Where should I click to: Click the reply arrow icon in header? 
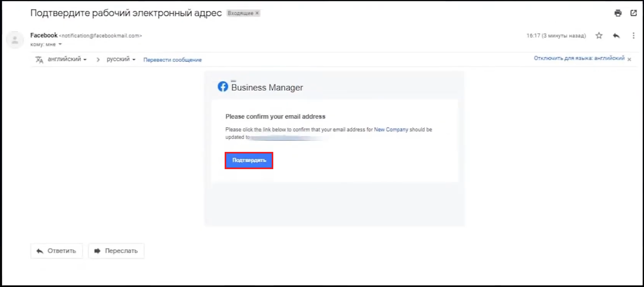pos(616,36)
